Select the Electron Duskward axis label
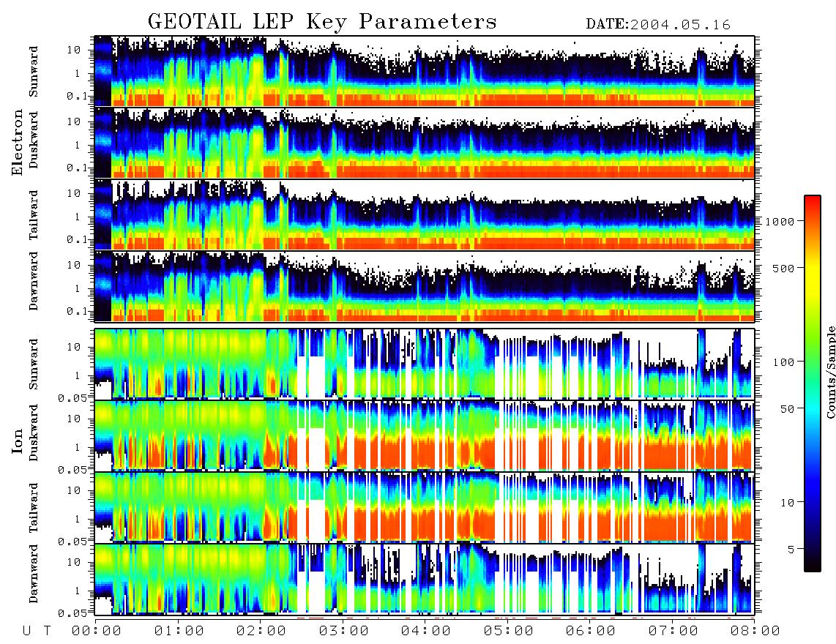This screenshot has height=644, width=836. 34,141
